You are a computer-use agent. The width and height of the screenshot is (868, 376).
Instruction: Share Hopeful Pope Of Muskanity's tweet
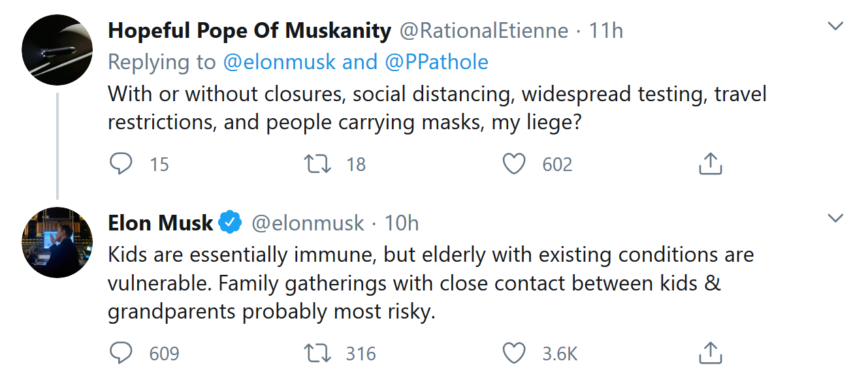pos(710,163)
